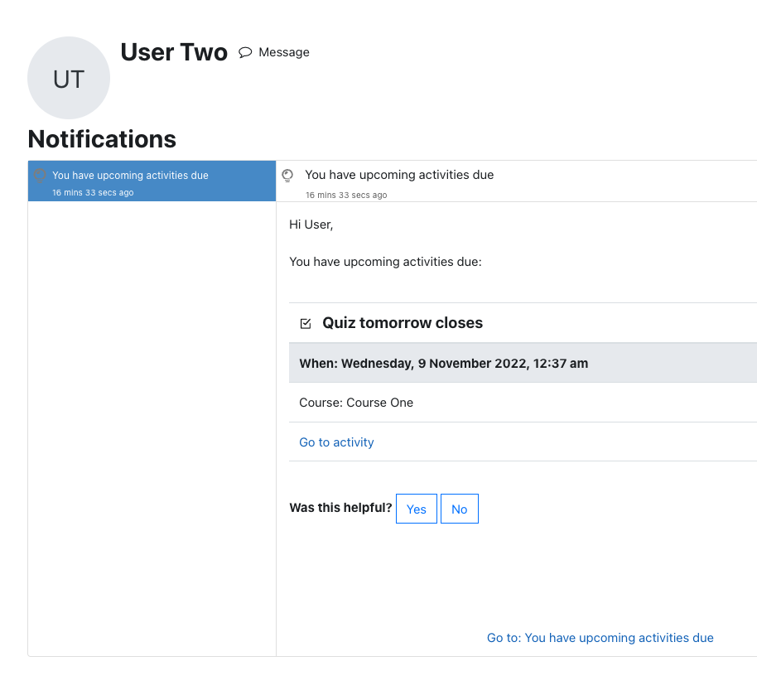Screen dimensions: 757x700
Task: Click the 16 mins ago timestamp in list item
Action: tap(93, 193)
